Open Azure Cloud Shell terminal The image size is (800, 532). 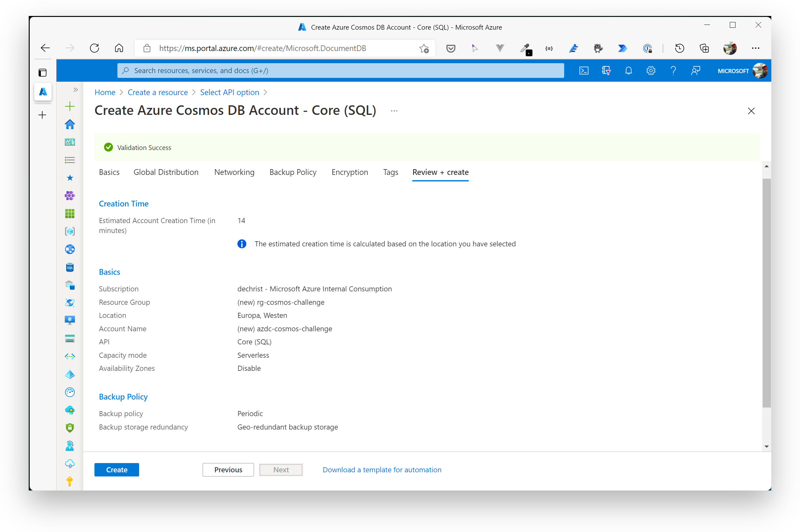tap(584, 70)
